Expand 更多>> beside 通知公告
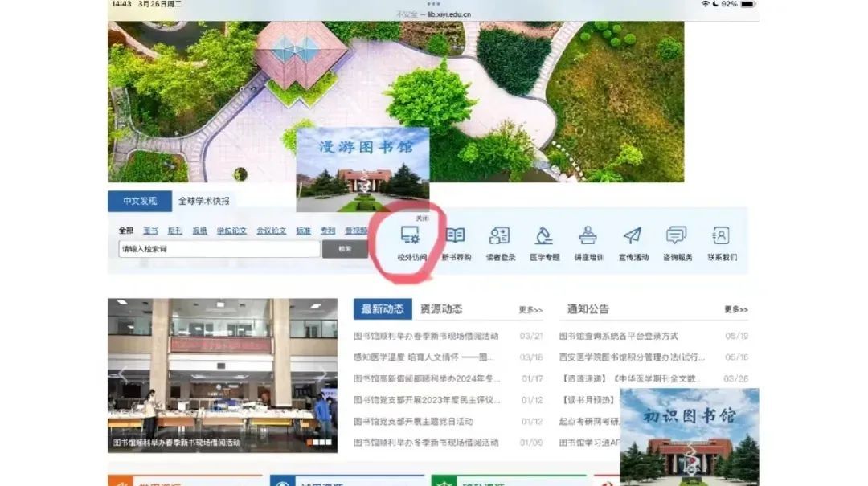Screen dimensions: 868x486 point(735,309)
